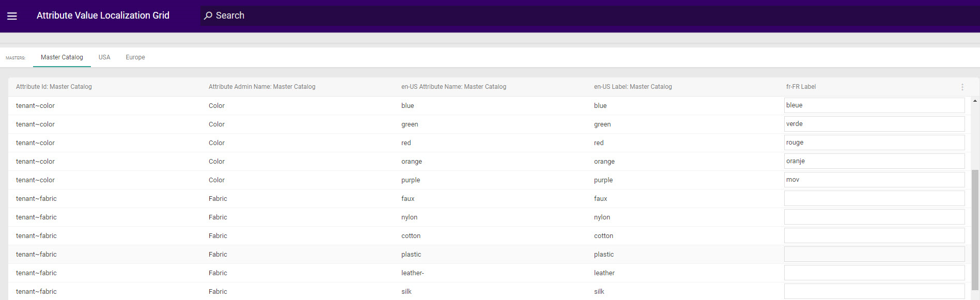Click the en-US label cell 'leather'
The width and height of the screenshot is (980, 300).
604,273
